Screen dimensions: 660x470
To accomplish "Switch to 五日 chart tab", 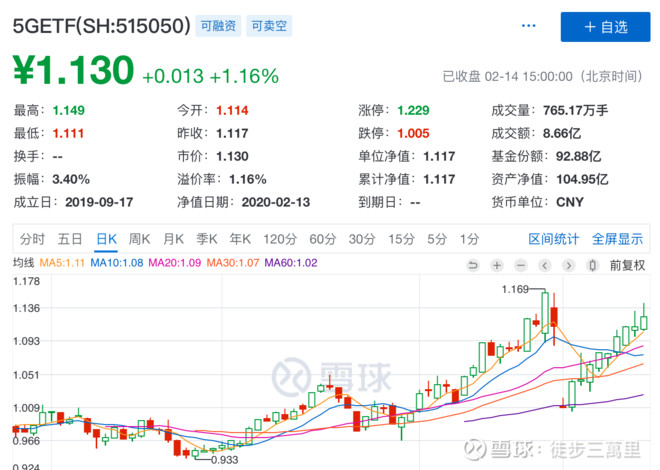I will (70, 239).
